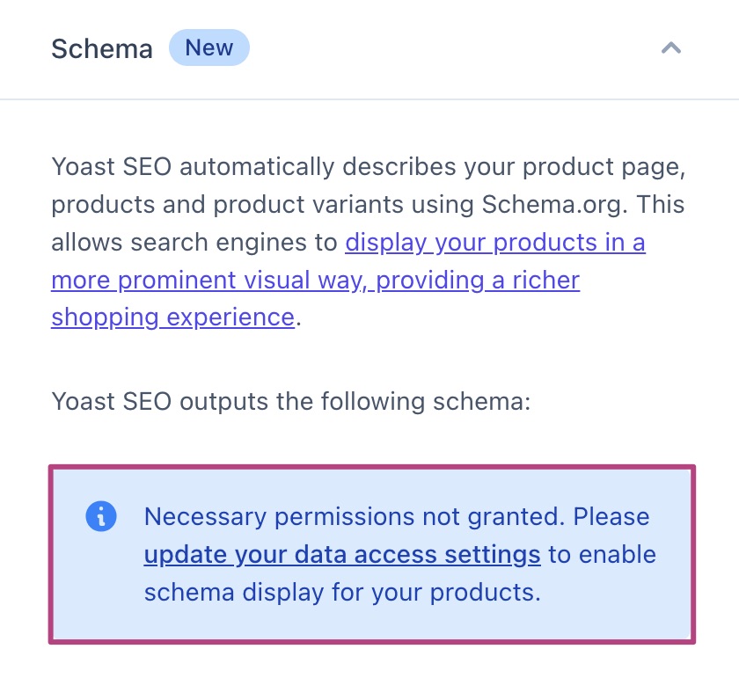Image resolution: width=739 pixels, height=700 pixels.
Task: Click the blue info icon in the notice
Action: [x=101, y=516]
